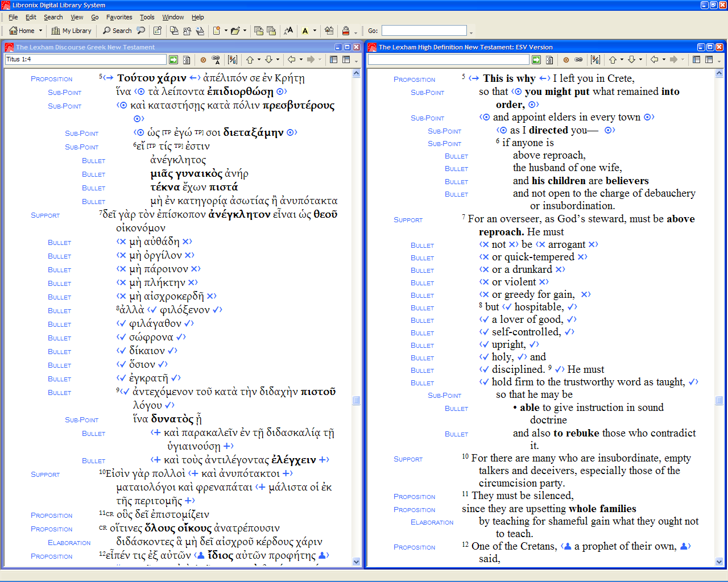Screen dimensions: 728x582
Task: Click green go arrow in ESV panel
Action: click(x=536, y=59)
